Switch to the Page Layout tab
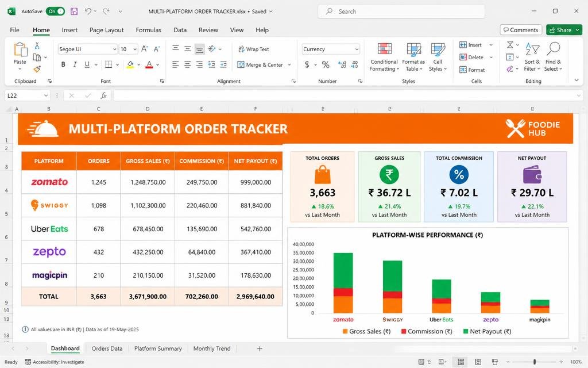Screen dimensions: 588x368 [x=106, y=30]
